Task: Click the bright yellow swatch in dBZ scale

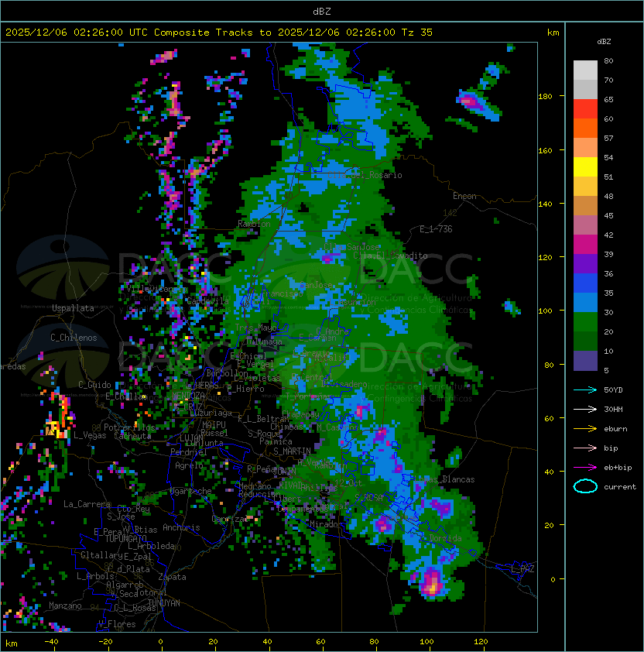Action: pyautogui.click(x=585, y=167)
